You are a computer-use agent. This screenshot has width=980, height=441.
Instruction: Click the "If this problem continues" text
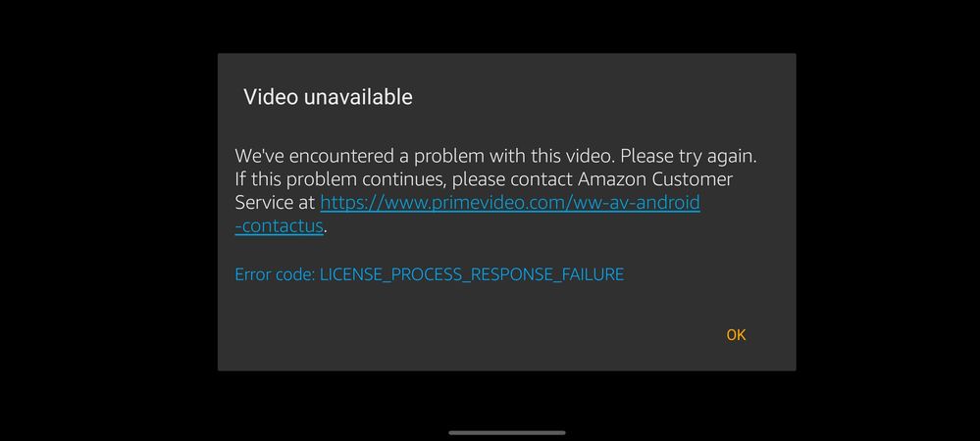340,179
